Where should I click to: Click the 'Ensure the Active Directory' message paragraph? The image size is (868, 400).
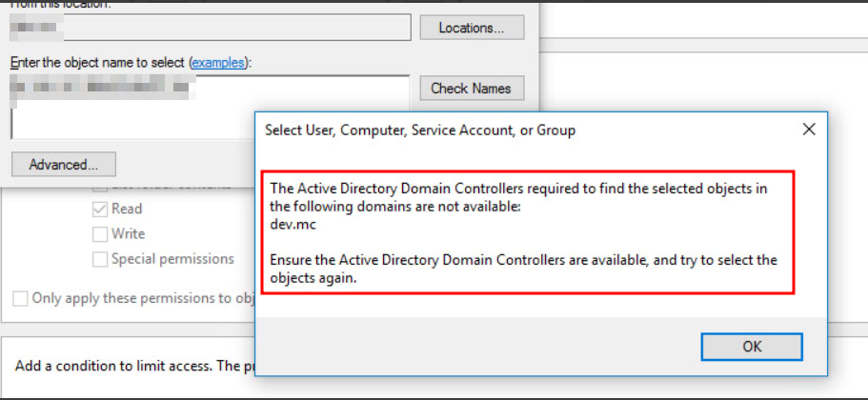tap(523, 269)
